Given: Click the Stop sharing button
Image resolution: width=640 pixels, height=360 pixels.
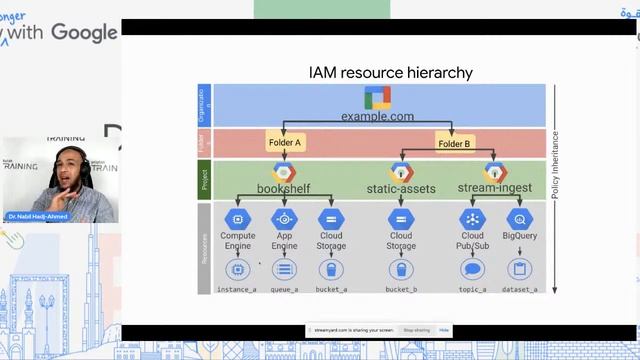Looking at the screenshot, I should tap(417, 330).
